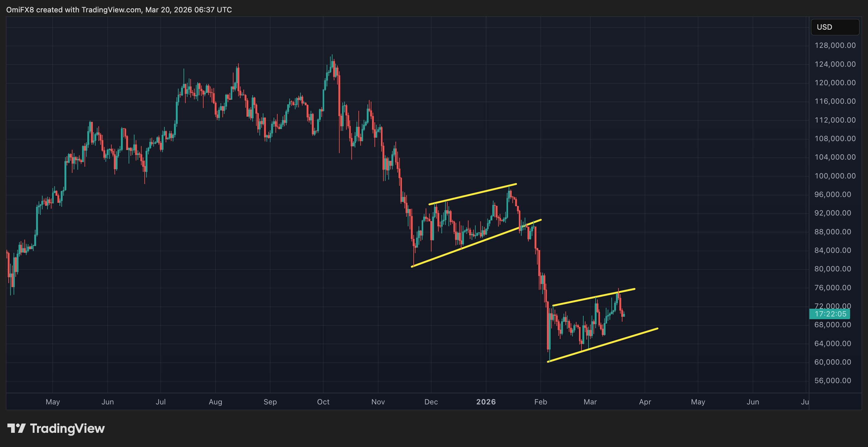Select the USD currency label

click(x=835, y=27)
